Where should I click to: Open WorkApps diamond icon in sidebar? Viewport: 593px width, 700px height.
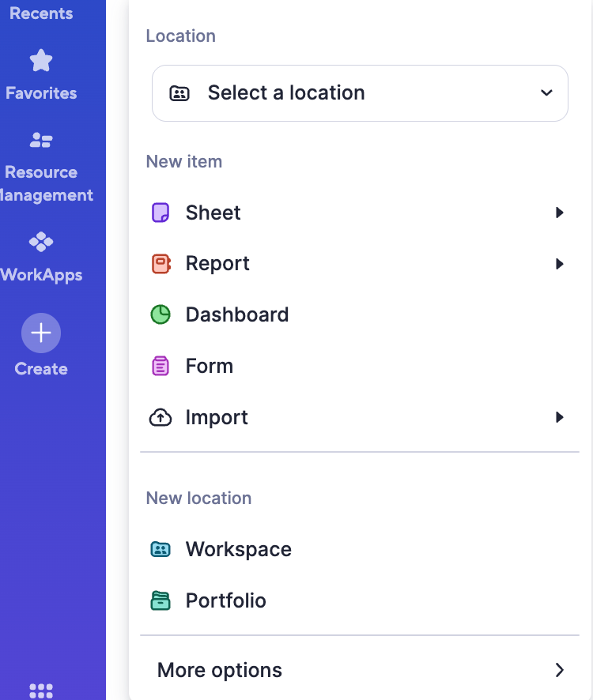[41, 242]
